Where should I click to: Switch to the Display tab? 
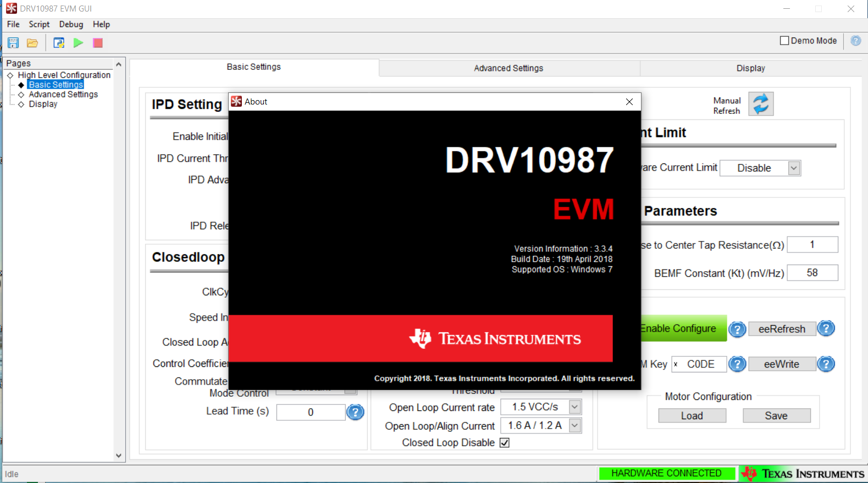751,68
